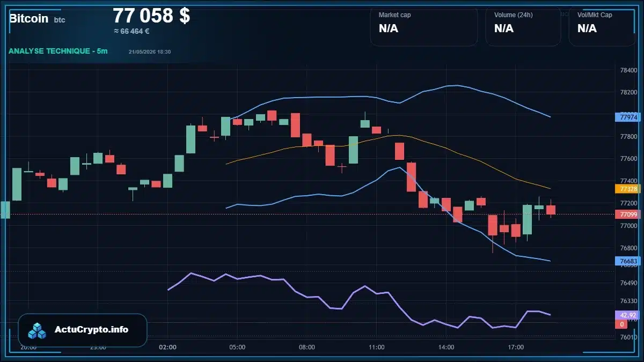The width and height of the screenshot is (644, 362).
Task: Click the Vol/Mkt Cap label
Action: pos(595,15)
